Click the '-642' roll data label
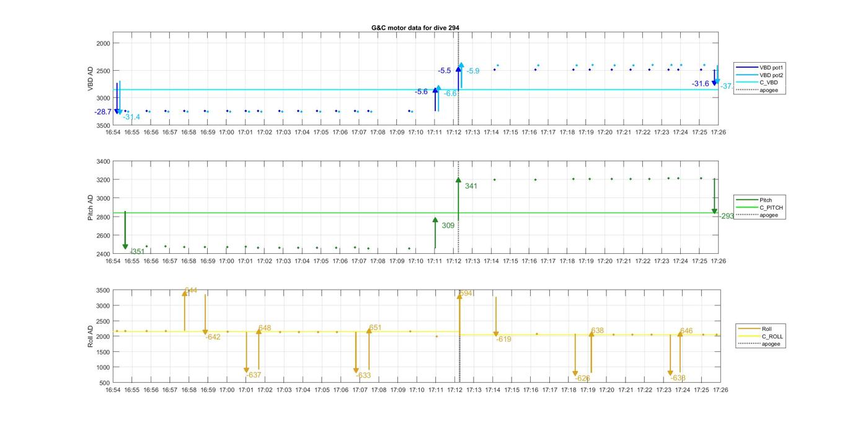 [x=213, y=337]
